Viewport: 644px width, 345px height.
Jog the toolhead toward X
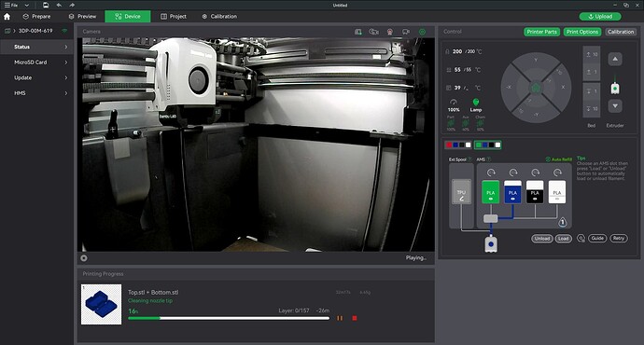tap(563, 87)
